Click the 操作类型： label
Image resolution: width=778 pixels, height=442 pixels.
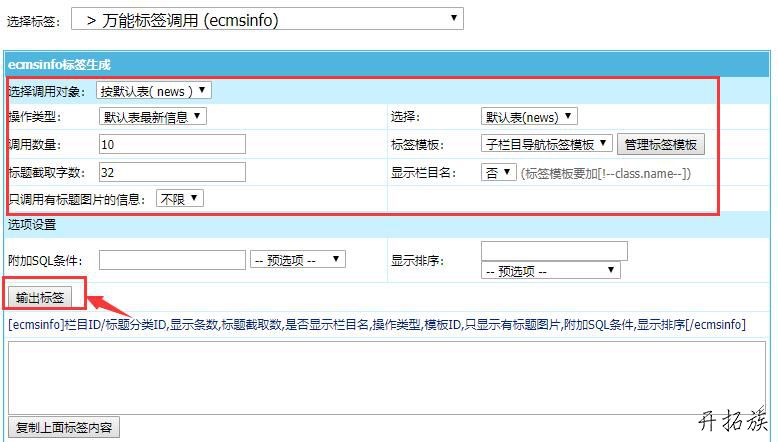click(x=34, y=117)
